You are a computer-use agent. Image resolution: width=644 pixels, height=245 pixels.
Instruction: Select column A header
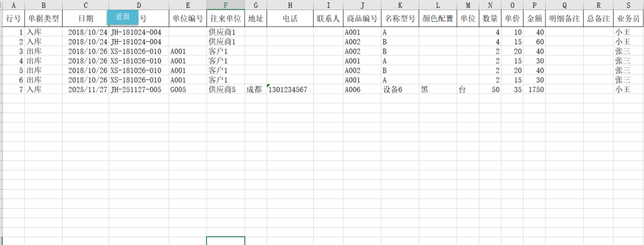13,5
